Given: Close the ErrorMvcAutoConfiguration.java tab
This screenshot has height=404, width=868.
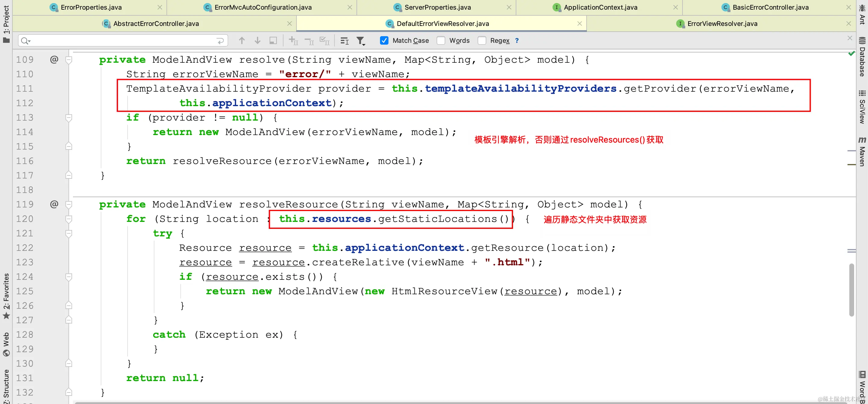Looking at the screenshot, I should tap(350, 8).
